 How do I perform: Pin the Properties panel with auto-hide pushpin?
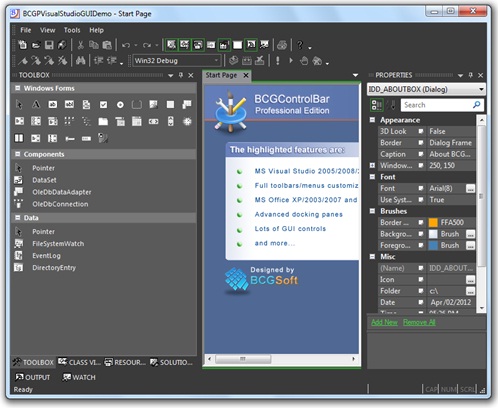[470, 75]
